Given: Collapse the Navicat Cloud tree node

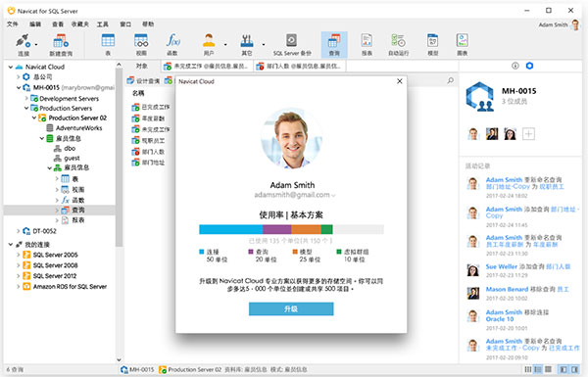Looking at the screenshot, I should (x=11, y=67).
